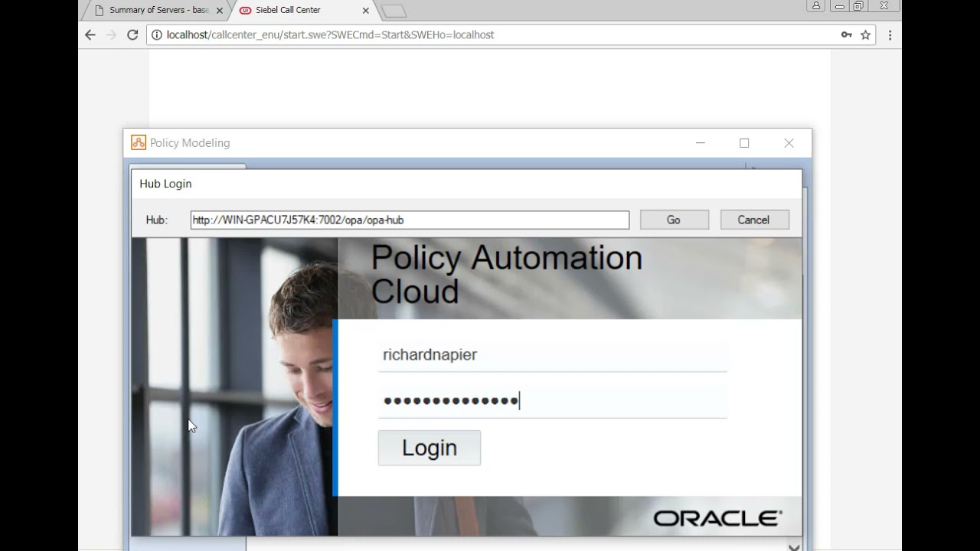
Task: Close the Siebel Call Center tab
Action: (x=365, y=11)
